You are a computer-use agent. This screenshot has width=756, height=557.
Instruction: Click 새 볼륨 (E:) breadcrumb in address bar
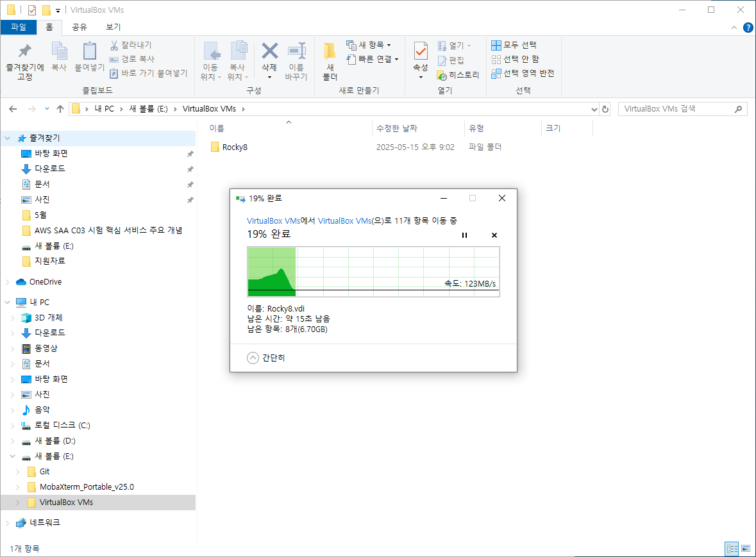tap(149, 109)
